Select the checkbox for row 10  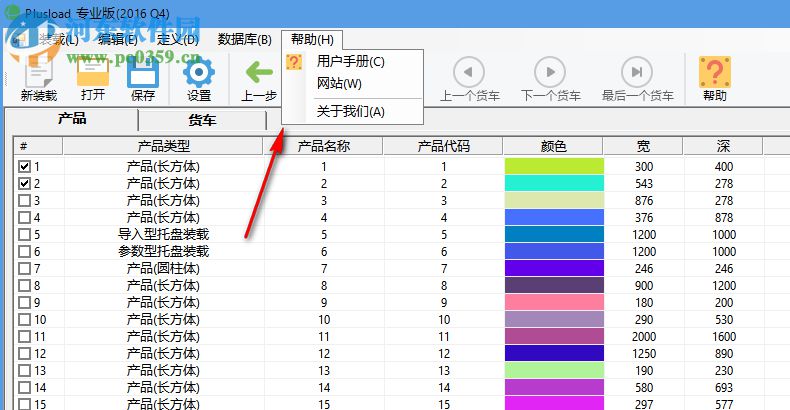(24, 319)
